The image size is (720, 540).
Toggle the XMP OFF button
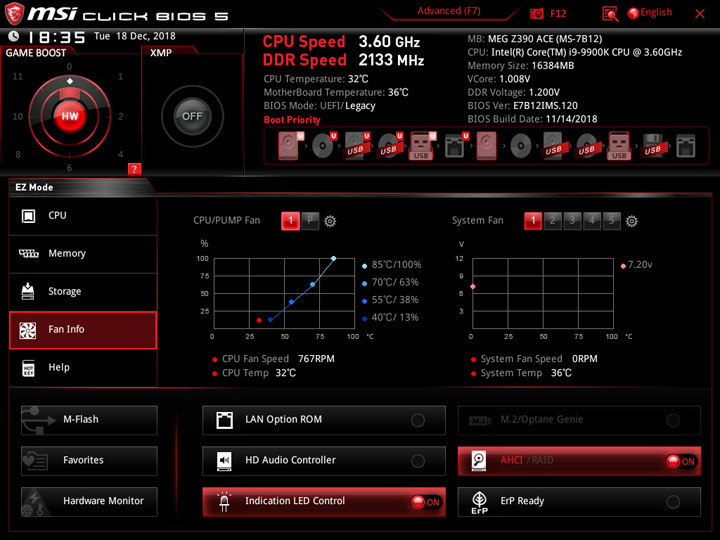(x=192, y=116)
